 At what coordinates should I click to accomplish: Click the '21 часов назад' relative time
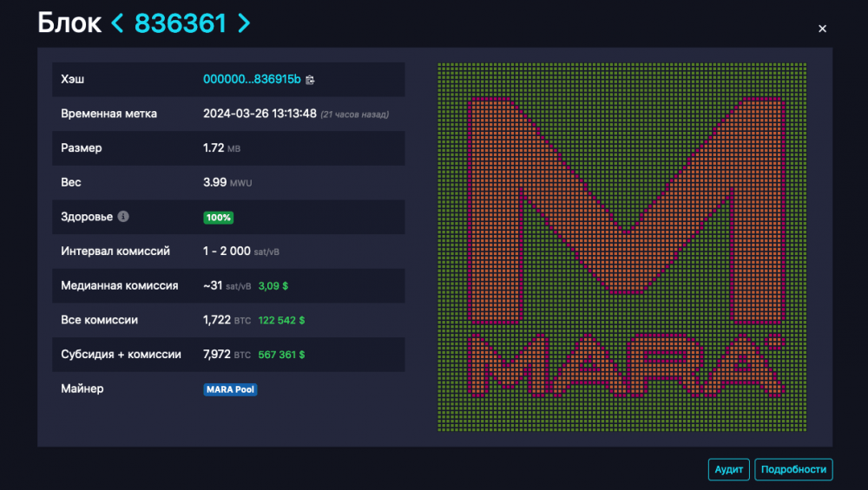click(x=354, y=114)
